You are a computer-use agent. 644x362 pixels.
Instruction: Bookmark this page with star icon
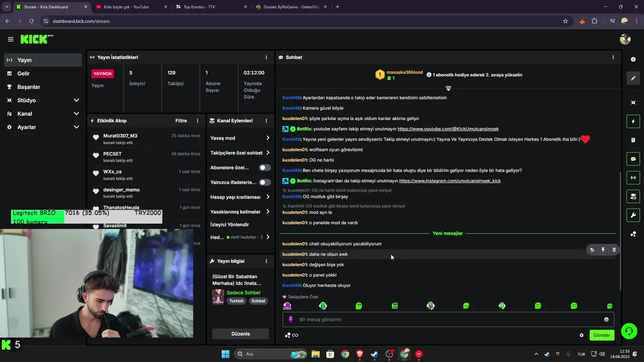click(566, 21)
